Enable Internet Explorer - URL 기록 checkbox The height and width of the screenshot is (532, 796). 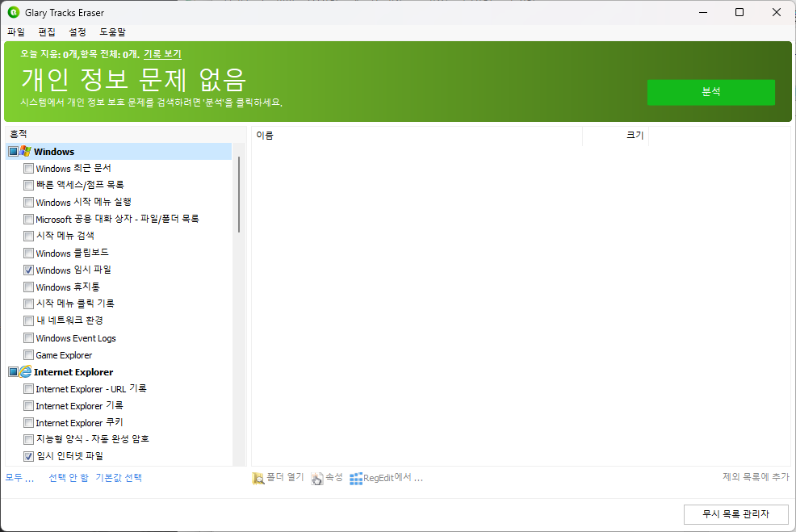tap(28, 389)
